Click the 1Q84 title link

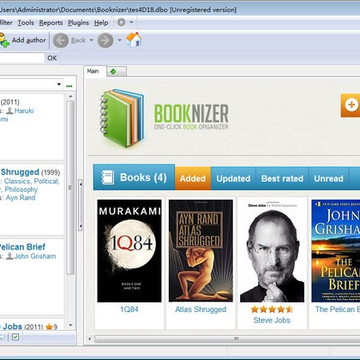point(129,309)
